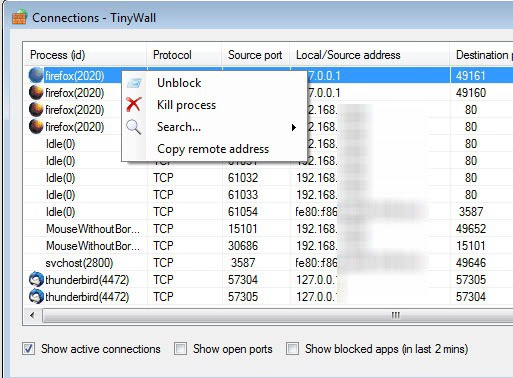This screenshot has height=378, width=513.
Task: Enable Show open ports checkbox
Action: 180,349
